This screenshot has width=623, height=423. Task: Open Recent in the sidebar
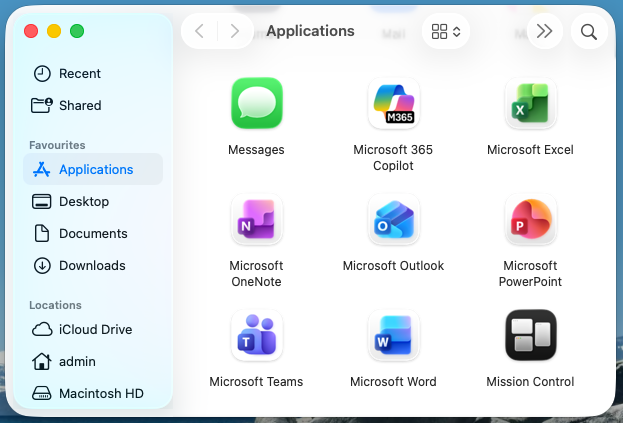pyautogui.click(x=92, y=73)
